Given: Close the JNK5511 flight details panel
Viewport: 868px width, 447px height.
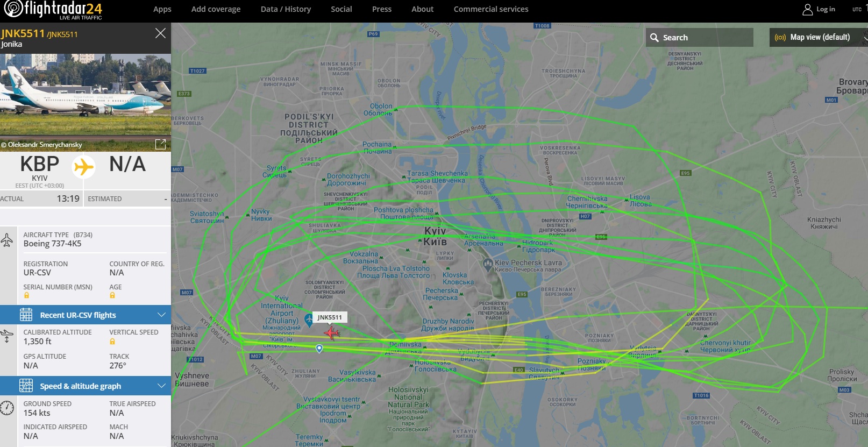Looking at the screenshot, I should tap(160, 33).
